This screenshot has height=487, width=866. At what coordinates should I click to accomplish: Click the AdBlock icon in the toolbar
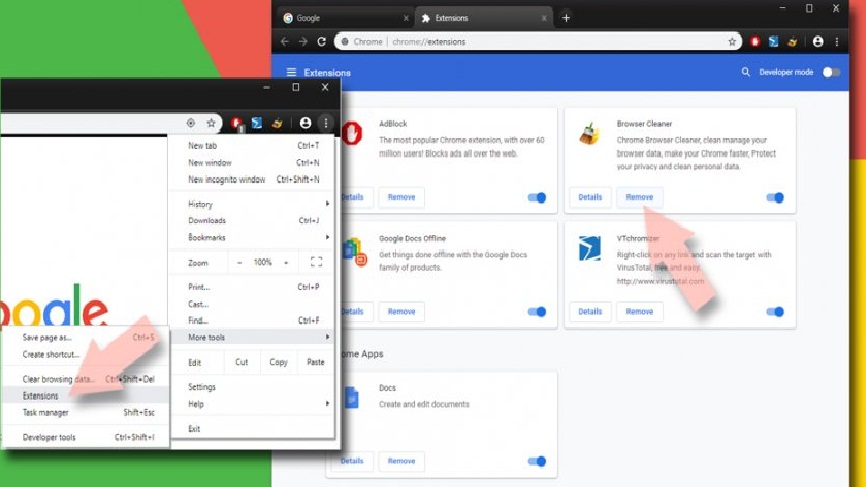click(755, 42)
